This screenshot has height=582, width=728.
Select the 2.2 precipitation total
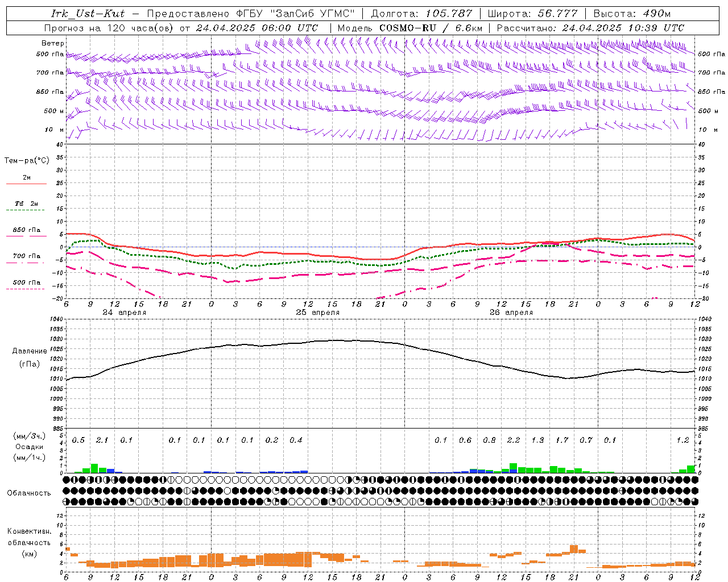pyautogui.click(x=514, y=440)
